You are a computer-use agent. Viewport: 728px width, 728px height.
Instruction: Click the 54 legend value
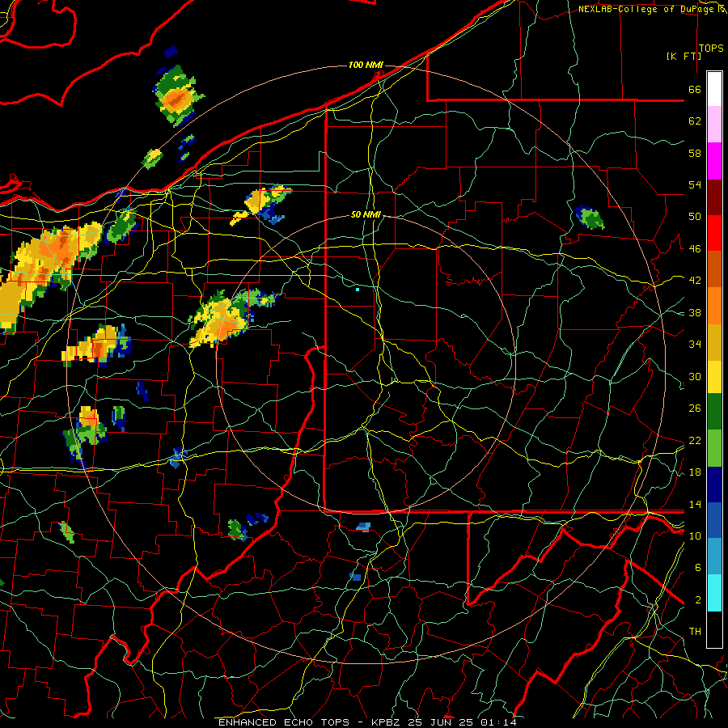[695, 184]
